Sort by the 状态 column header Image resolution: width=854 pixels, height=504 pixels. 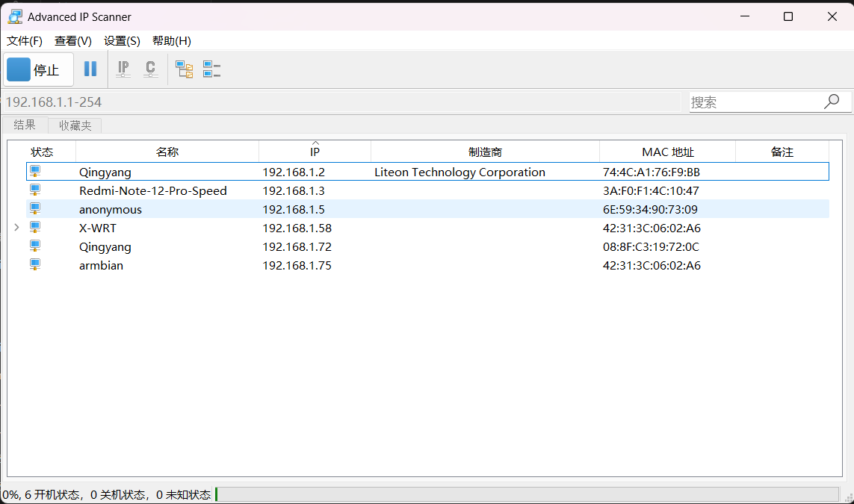tap(42, 152)
